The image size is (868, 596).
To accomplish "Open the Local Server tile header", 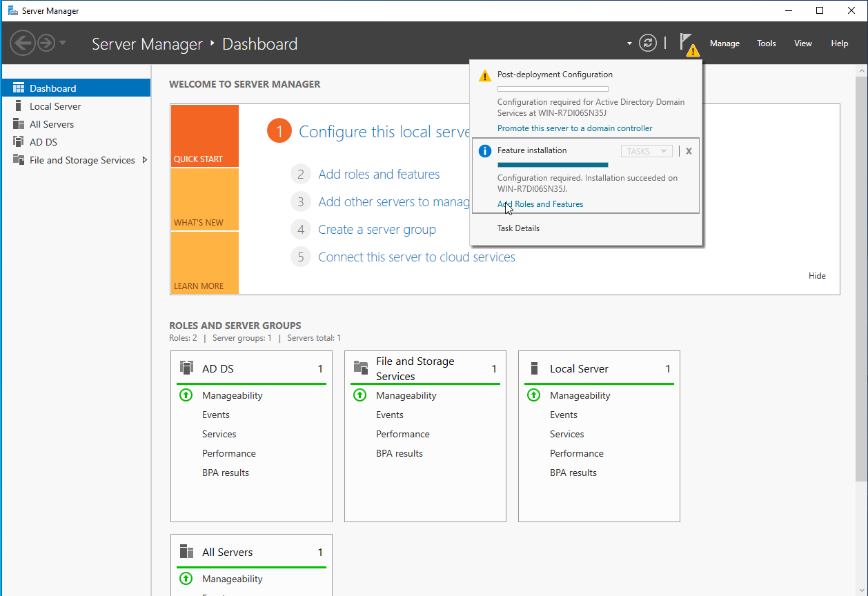I will pos(599,369).
